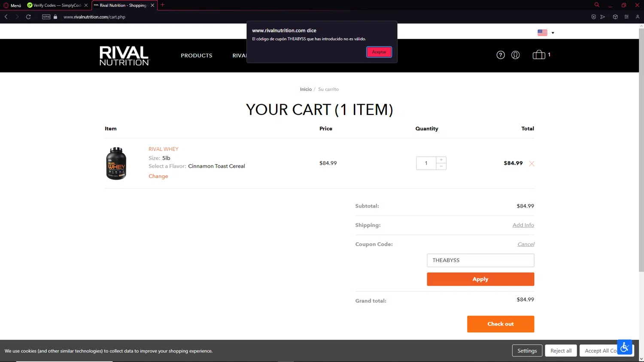
Task: Click the item price $84.99
Action: (x=328, y=163)
